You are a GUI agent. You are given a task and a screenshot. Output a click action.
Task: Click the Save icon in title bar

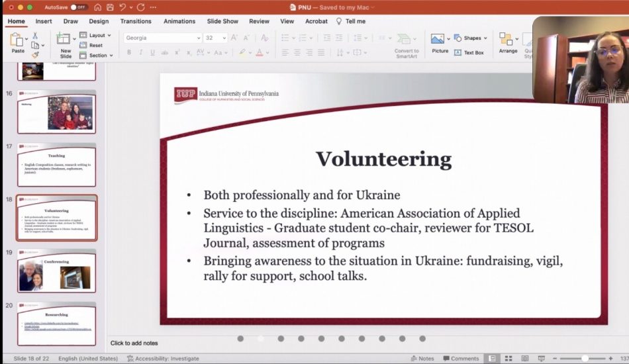[x=110, y=7]
